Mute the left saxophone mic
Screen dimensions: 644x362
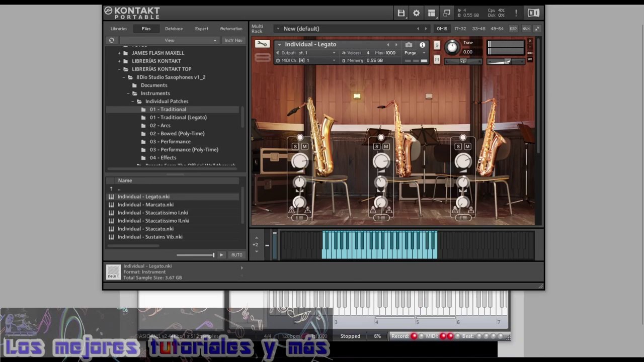point(304,146)
